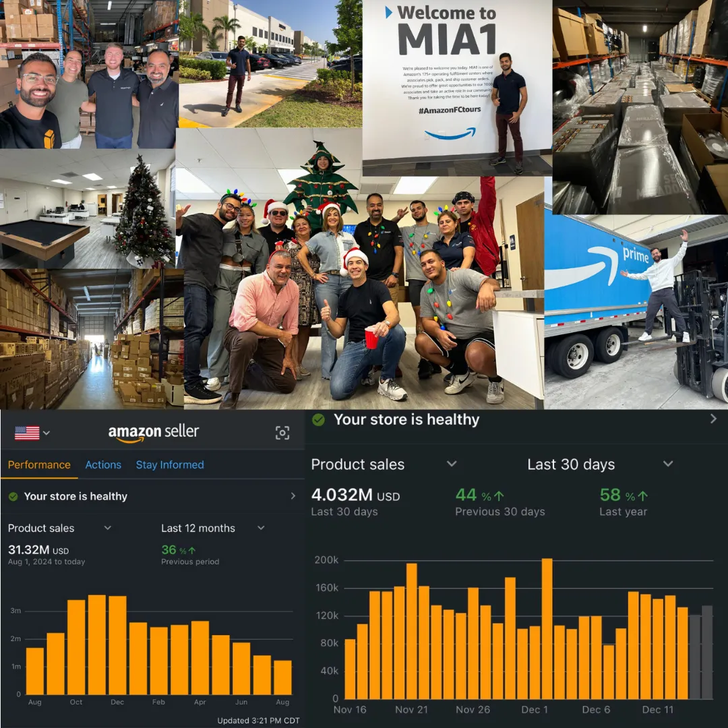This screenshot has width=728, height=728.
Task: Switch to the Actions tab
Action: click(x=103, y=464)
